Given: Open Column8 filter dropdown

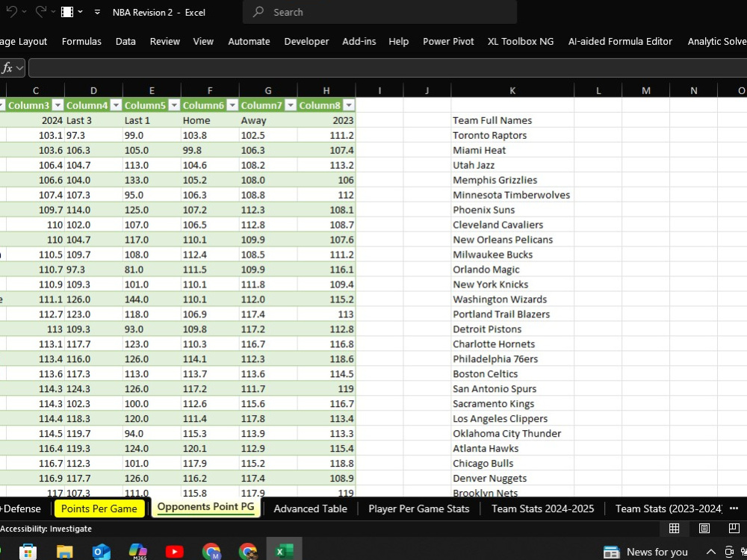Looking at the screenshot, I should pos(349,105).
